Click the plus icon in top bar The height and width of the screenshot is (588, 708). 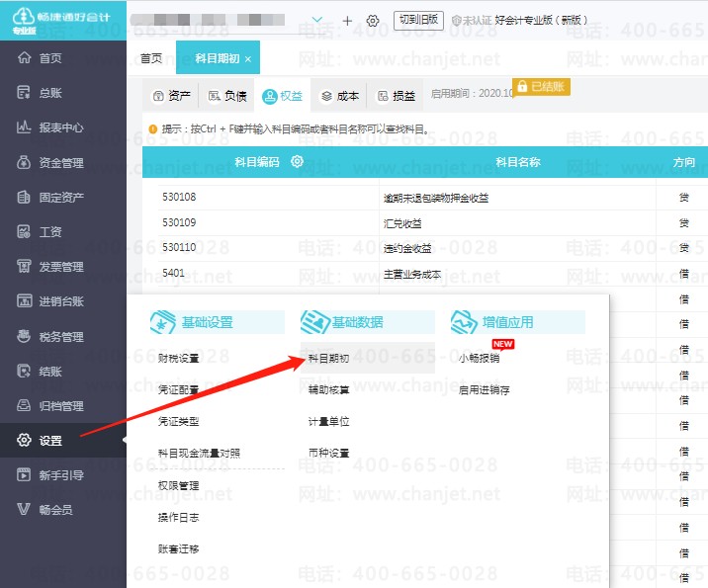[x=347, y=21]
